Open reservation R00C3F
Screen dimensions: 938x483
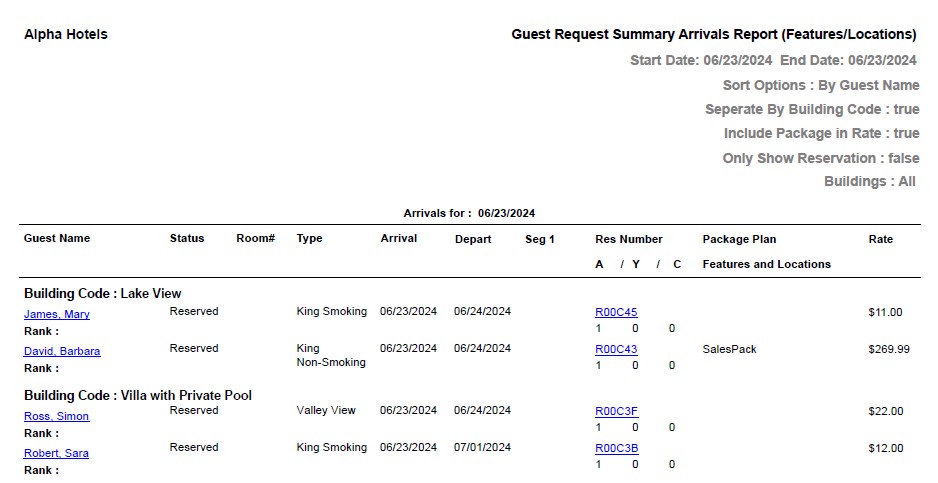[616, 411]
